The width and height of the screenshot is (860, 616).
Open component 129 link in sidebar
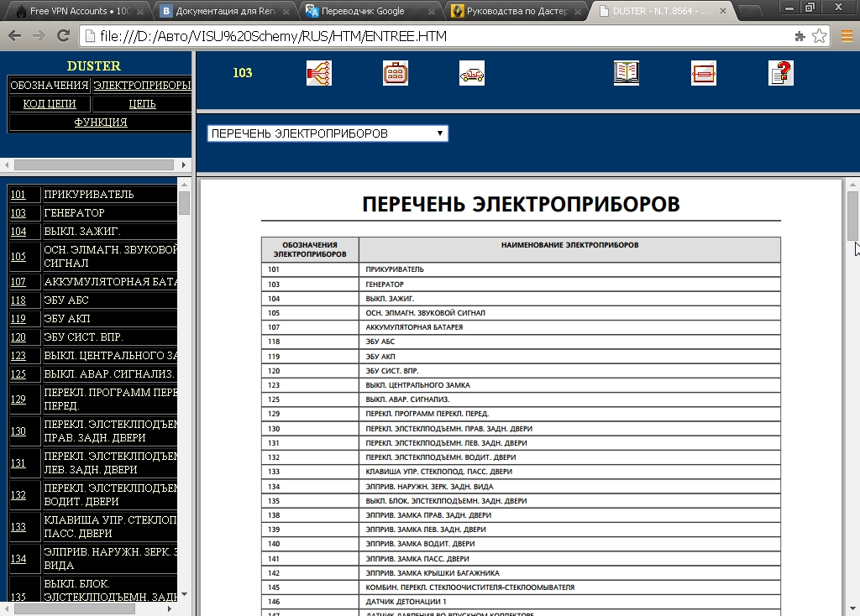coord(18,399)
